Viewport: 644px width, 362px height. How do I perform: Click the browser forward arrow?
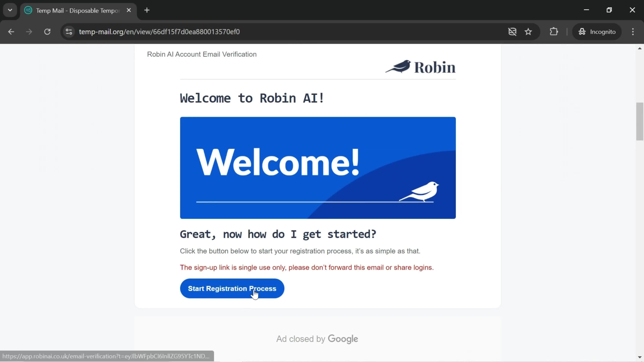point(29,32)
